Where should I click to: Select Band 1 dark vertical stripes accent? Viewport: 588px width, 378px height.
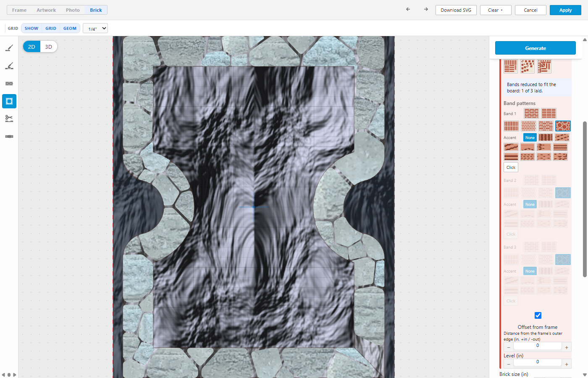(546, 137)
